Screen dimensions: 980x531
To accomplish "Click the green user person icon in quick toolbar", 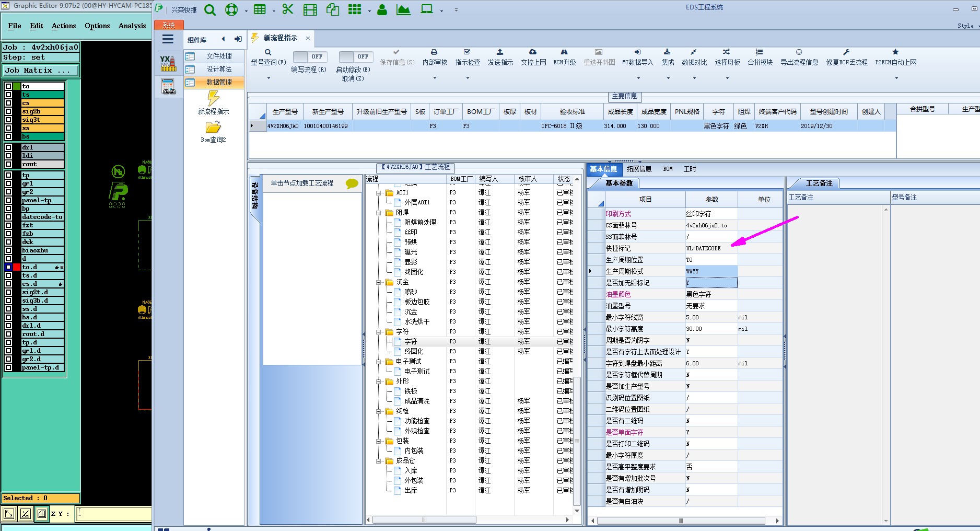I will [382, 10].
